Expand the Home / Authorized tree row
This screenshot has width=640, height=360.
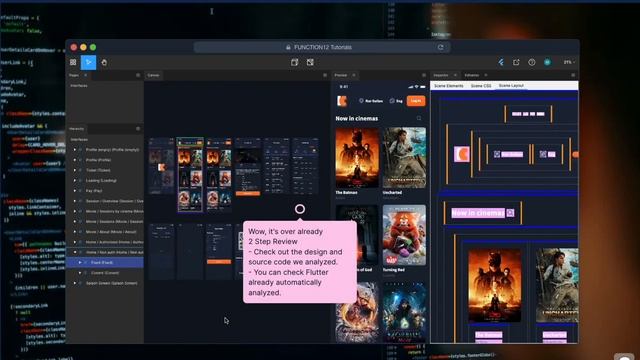click(x=75, y=242)
